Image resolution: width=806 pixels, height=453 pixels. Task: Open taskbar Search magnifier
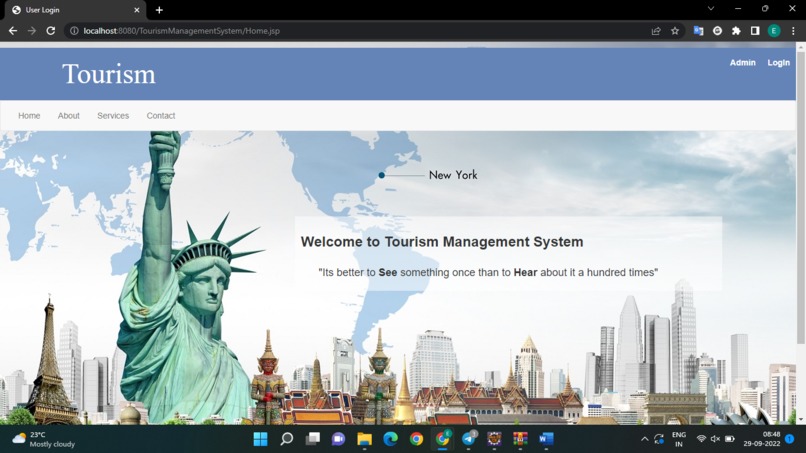point(287,439)
